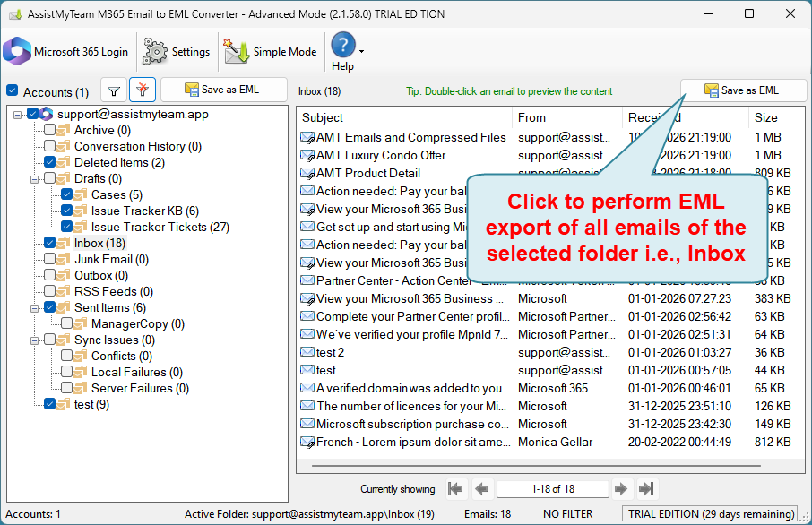Click the previous page arrow icon
The image size is (812, 525).
tap(481, 488)
